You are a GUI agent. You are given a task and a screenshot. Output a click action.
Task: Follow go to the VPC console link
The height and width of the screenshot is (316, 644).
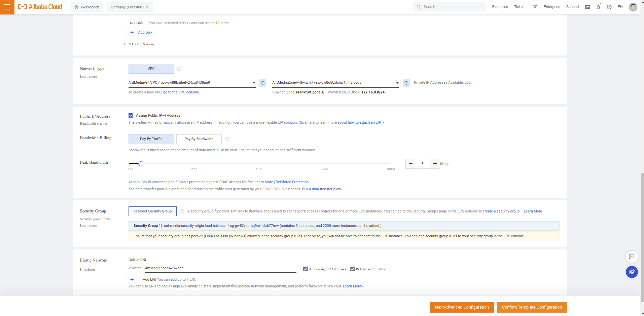pos(181,92)
